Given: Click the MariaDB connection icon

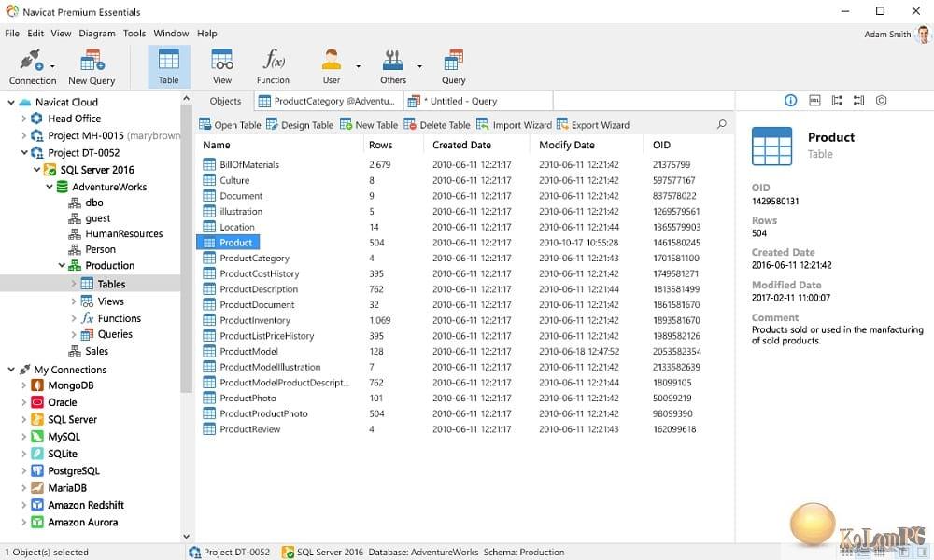Looking at the screenshot, I should pos(37,488).
